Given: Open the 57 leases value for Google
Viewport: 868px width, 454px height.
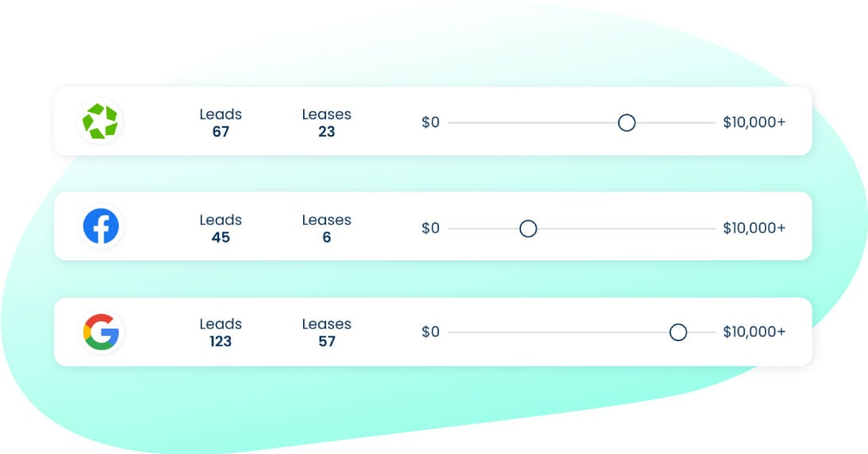Looking at the screenshot, I should (326, 341).
